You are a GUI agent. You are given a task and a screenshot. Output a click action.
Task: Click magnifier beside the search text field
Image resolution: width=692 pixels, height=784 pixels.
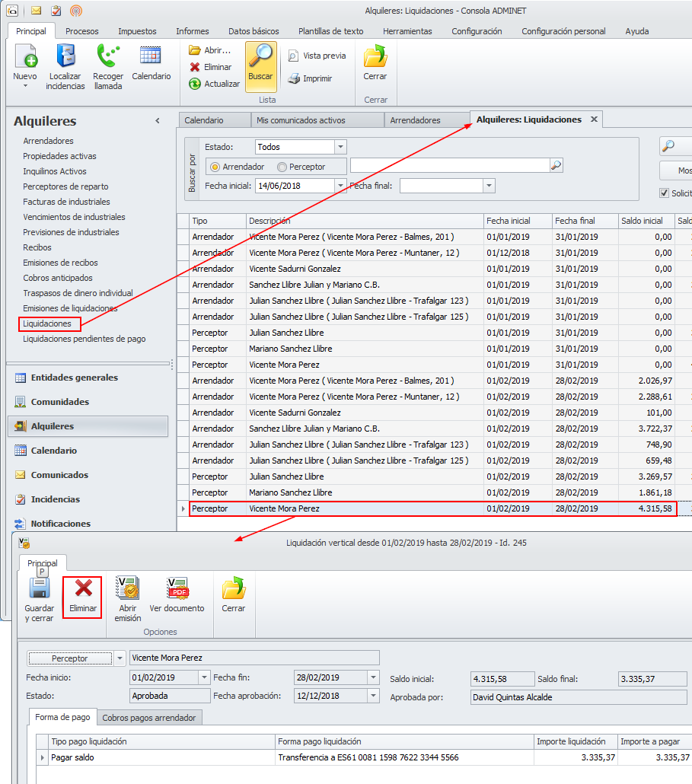(556, 165)
